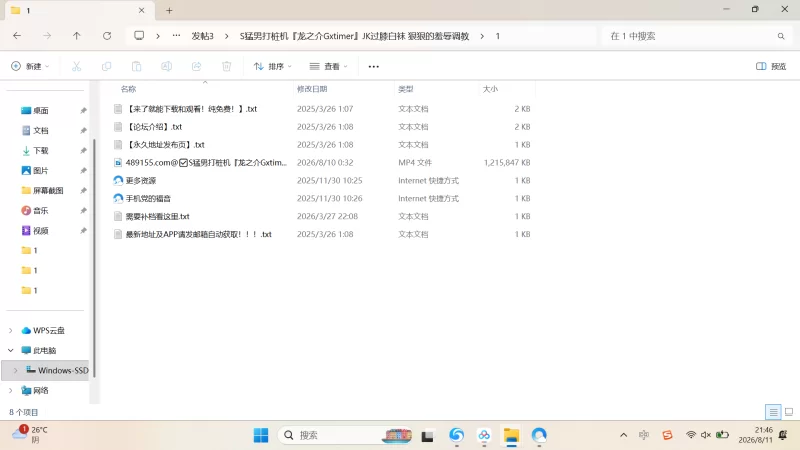This screenshot has height=450, width=800.
Task: Open 视频 in the sidebar
Action: point(41,231)
